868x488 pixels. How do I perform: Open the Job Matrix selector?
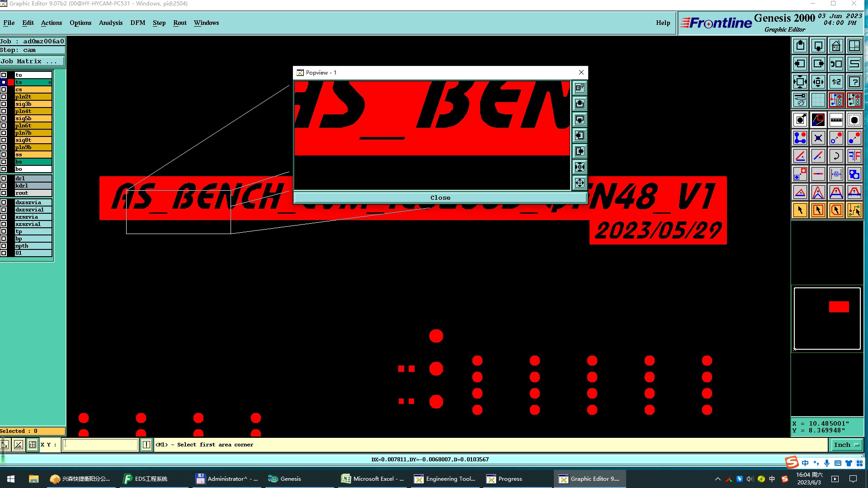(32, 61)
